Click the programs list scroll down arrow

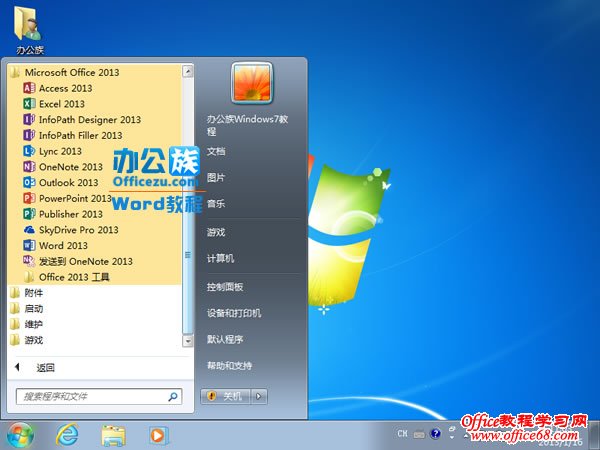click(188, 341)
